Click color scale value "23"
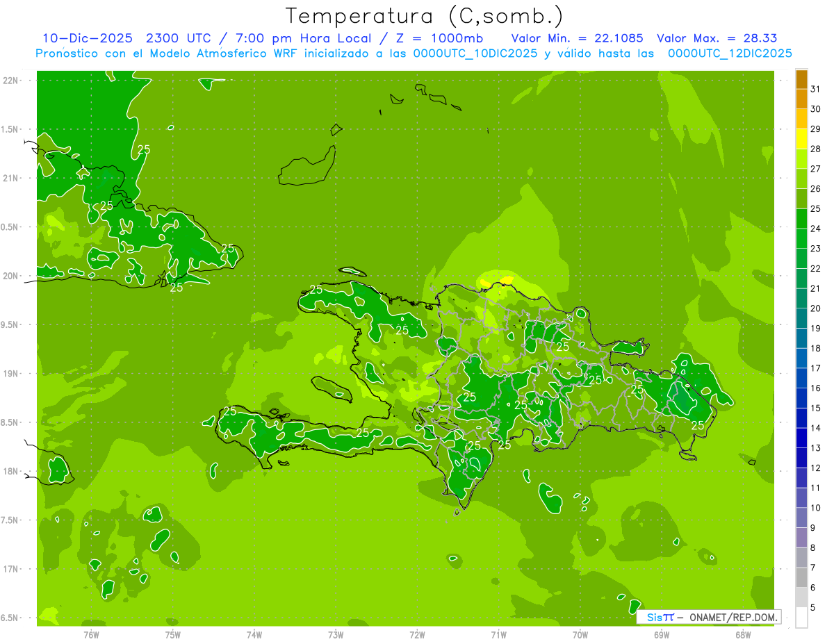The image size is (834, 644). (x=816, y=249)
